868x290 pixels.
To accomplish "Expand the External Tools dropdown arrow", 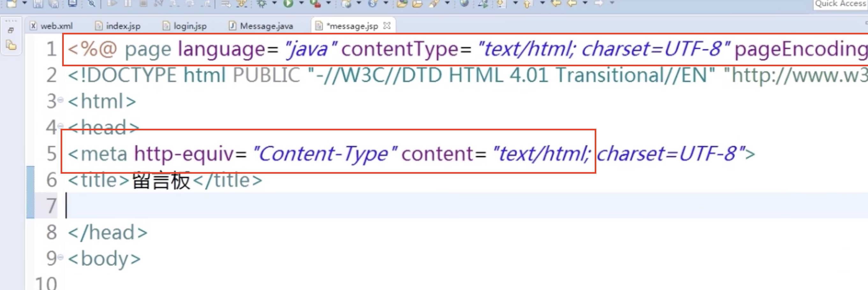I will 328,3.
